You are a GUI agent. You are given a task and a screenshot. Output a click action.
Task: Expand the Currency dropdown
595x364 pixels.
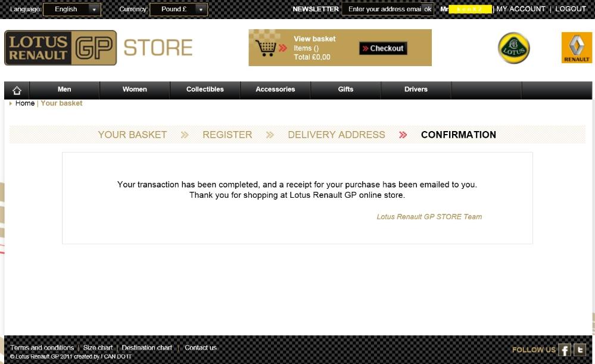[178, 10]
